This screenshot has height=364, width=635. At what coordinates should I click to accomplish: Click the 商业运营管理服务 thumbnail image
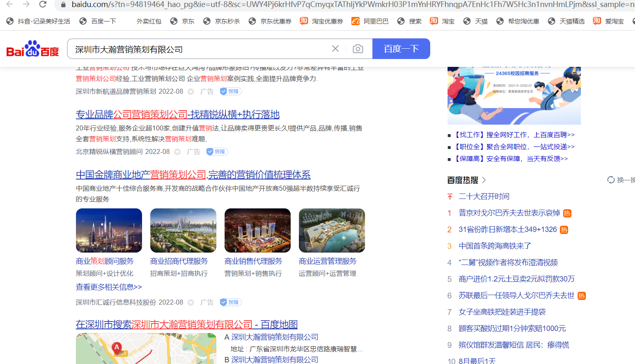332,230
